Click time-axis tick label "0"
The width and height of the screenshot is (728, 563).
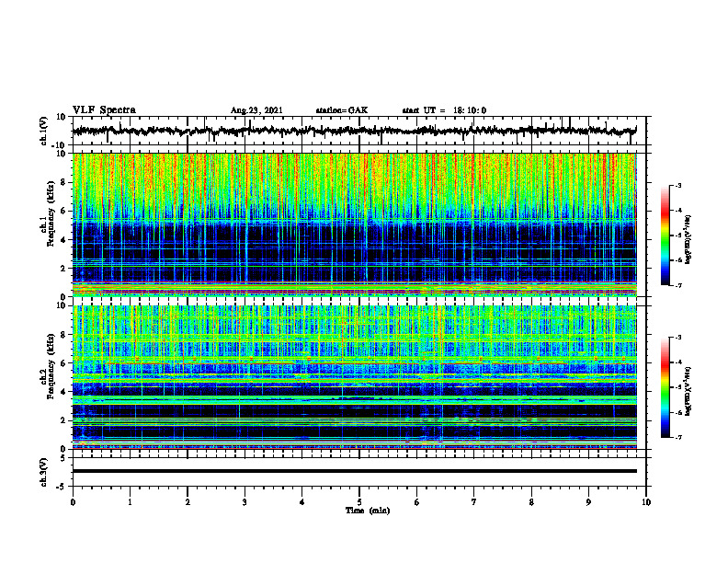(73, 502)
